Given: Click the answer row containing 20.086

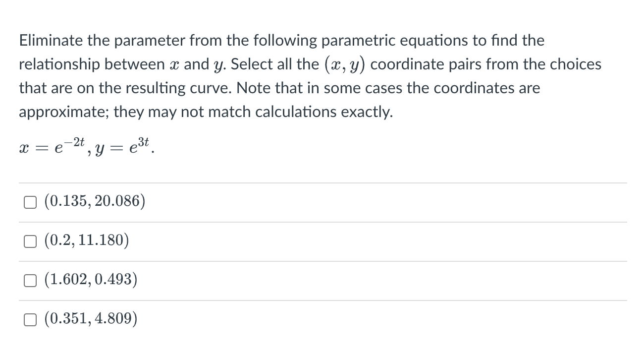Looking at the screenshot, I should pos(94,201).
